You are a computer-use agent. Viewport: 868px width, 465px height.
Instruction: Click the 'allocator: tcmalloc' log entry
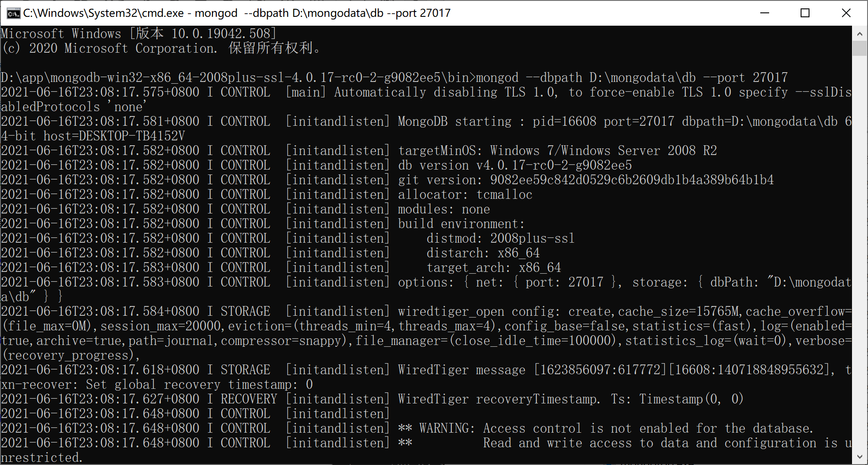pos(267,194)
